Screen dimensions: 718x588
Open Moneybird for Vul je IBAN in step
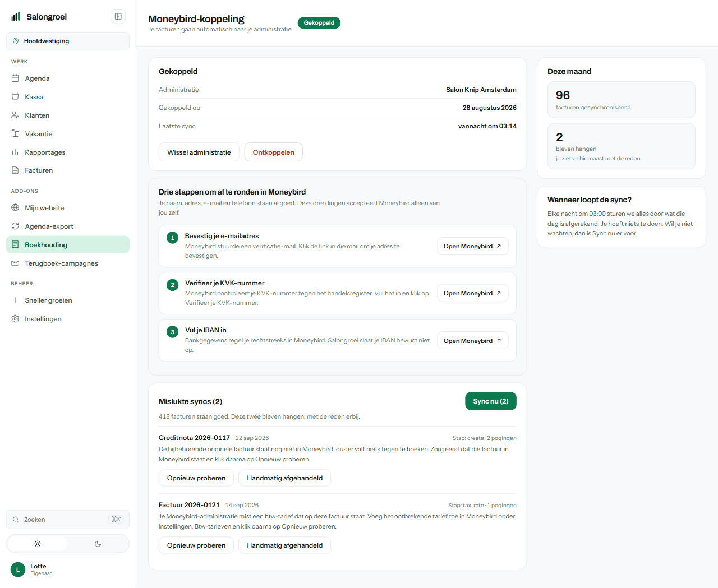473,341
